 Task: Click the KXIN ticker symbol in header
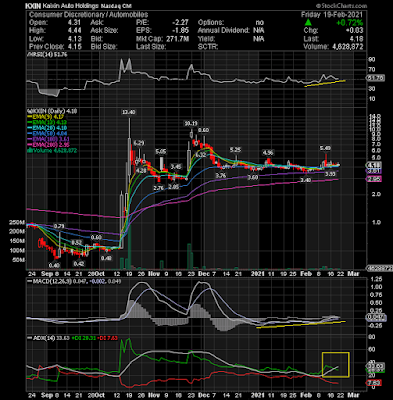33,6
